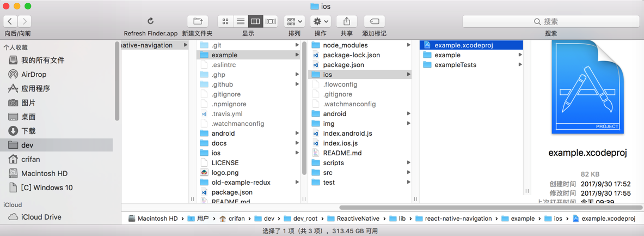
Task: Click lib in path bar
Action: [x=397, y=219]
